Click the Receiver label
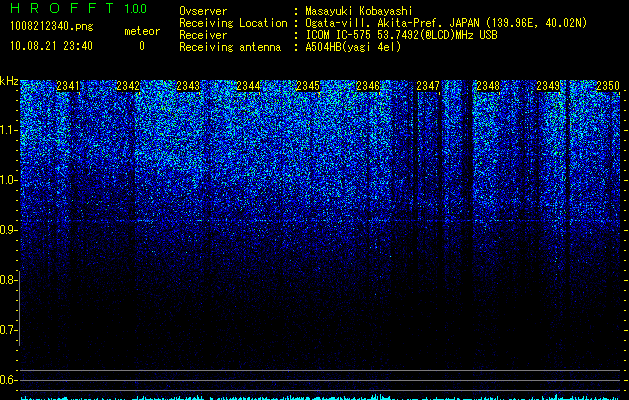The height and width of the screenshot is (400, 629). pyautogui.click(x=203, y=35)
